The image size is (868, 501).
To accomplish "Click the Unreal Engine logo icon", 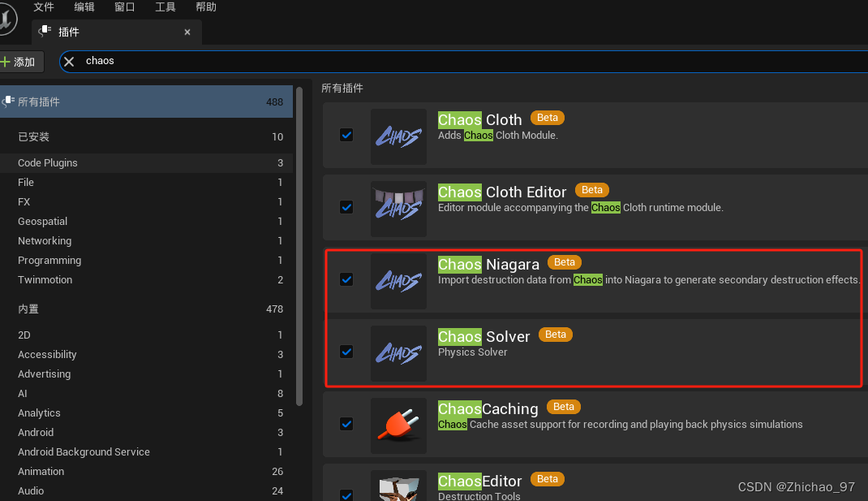I will point(8,19).
